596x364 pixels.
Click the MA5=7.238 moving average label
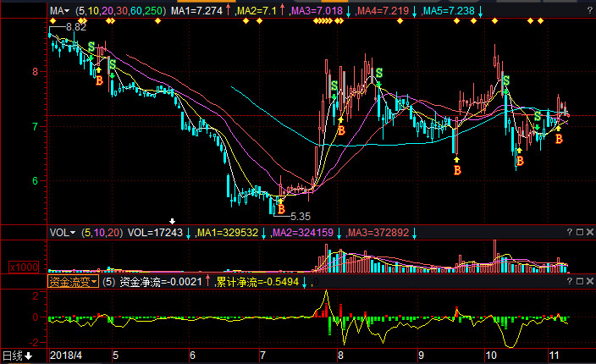point(449,12)
